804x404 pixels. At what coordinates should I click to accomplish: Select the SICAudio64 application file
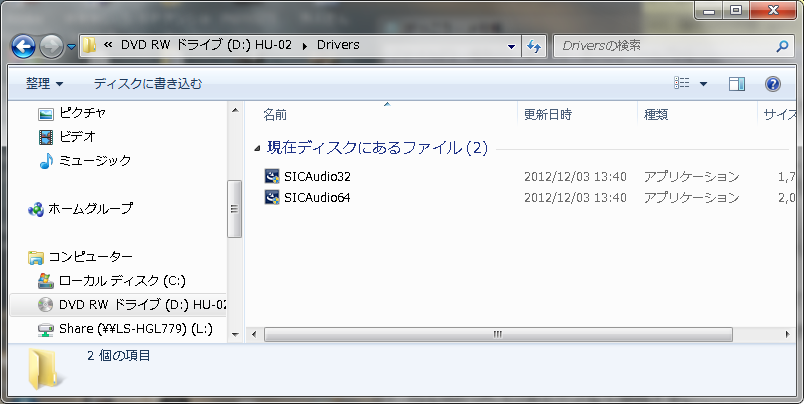click(317, 197)
